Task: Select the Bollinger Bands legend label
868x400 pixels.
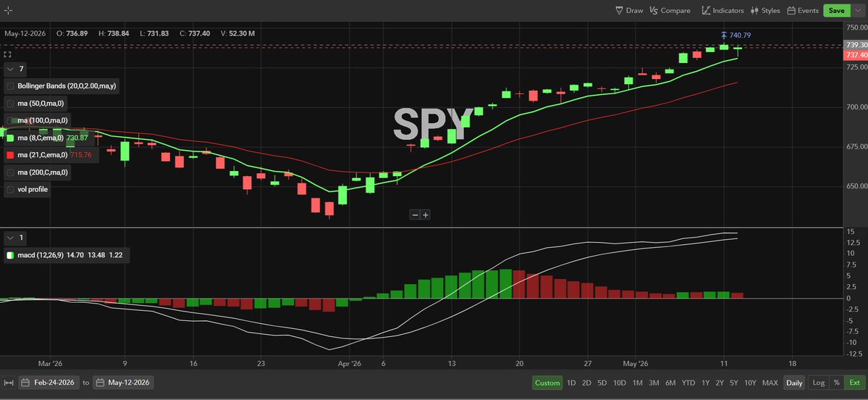Action: click(67, 86)
